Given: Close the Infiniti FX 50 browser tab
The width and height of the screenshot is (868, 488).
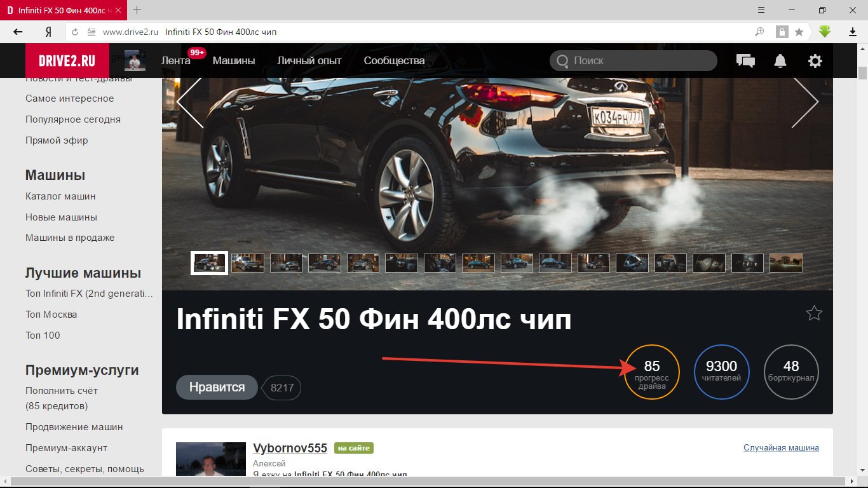Looking at the screenshot, I should 119,10.
